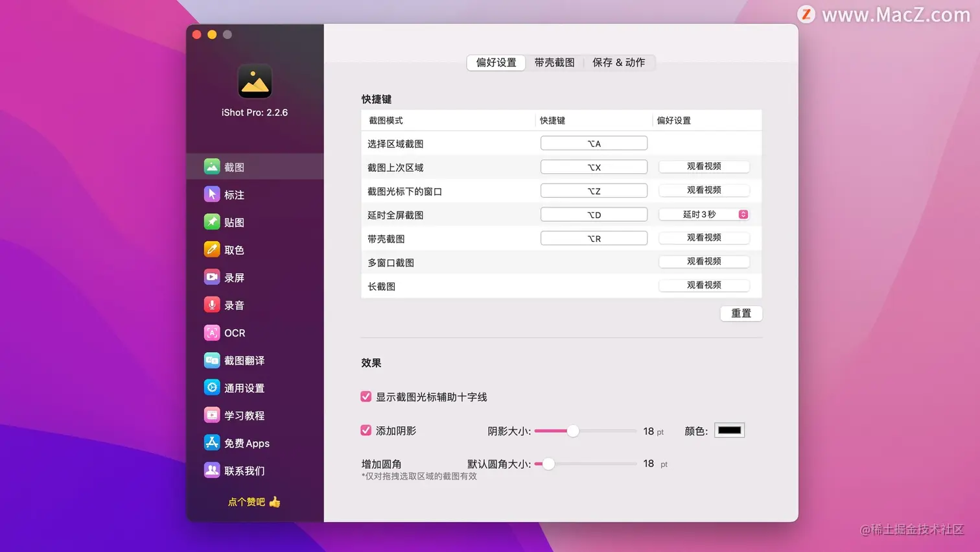980x552 pixels.
Task: Select the 联系我们 sidebar label
Action: point(244,471)
